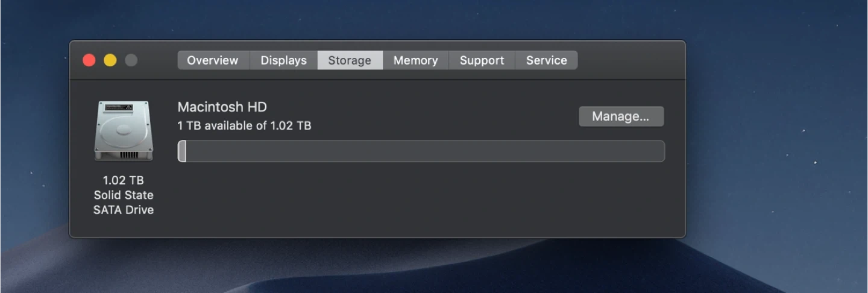This screenshot has width=868, height=293.
Task: Select the Storage tab
Action: (x=350, y=60)
